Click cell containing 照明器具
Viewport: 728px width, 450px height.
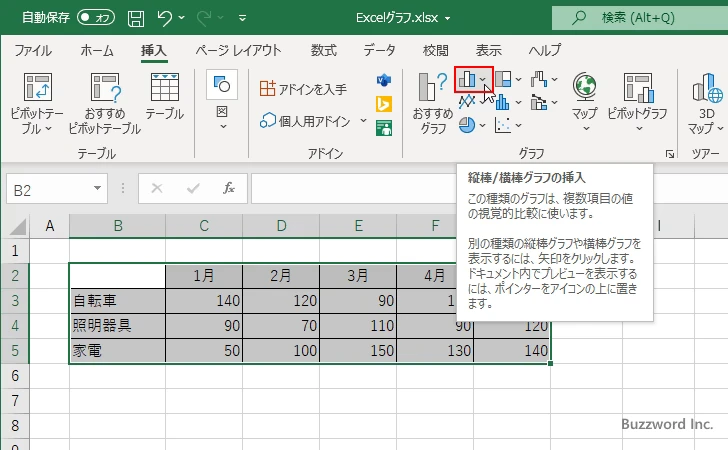[x=117, y=326]
